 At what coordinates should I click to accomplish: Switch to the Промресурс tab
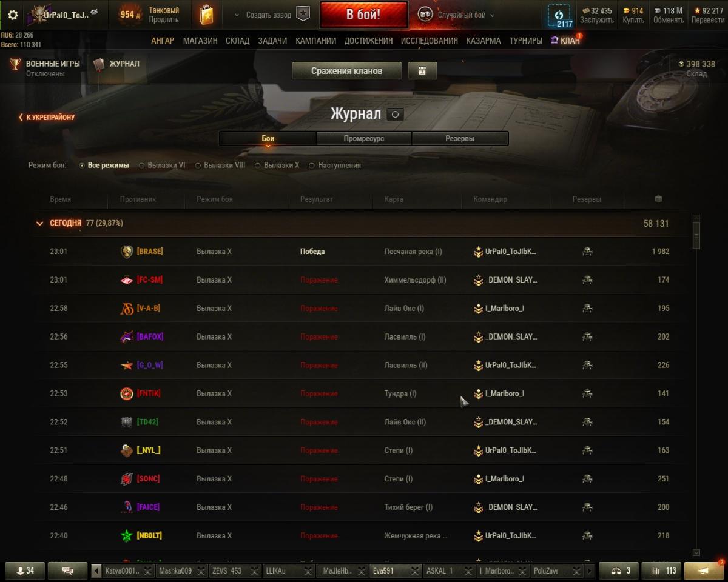tap(363, 138)
